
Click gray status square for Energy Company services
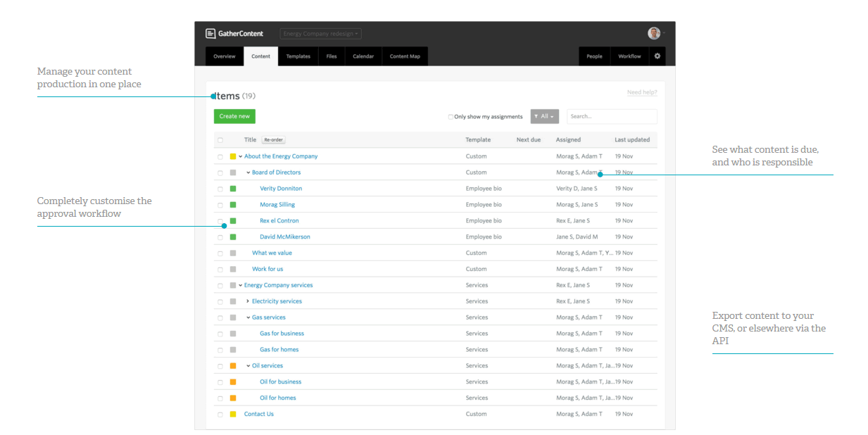(233, 285)
